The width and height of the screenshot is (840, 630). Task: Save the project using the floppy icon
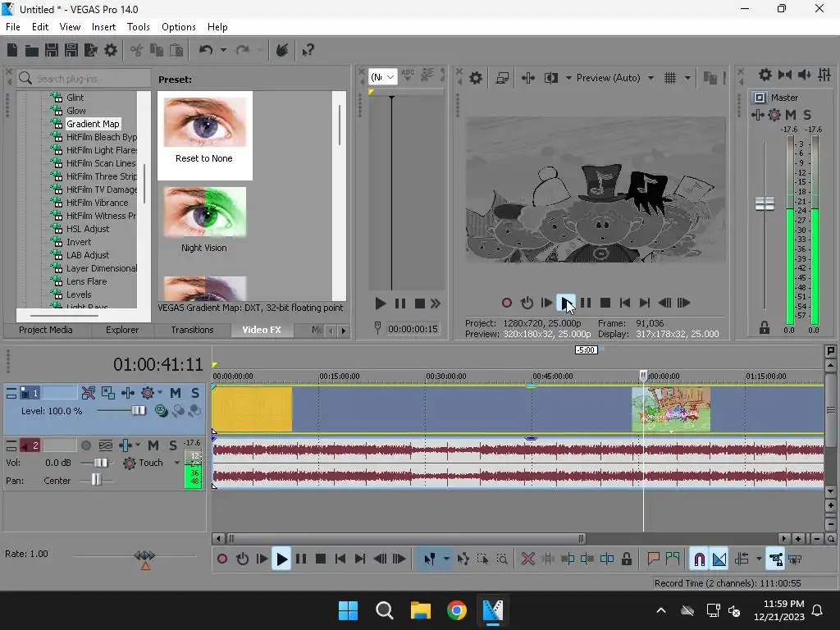coord(52,50)
